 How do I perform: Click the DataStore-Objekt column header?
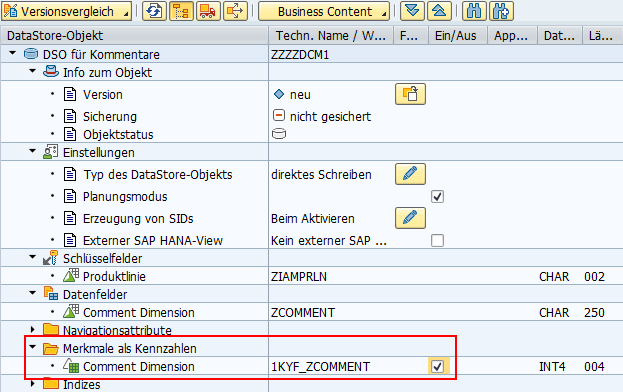tap(134, 35)
